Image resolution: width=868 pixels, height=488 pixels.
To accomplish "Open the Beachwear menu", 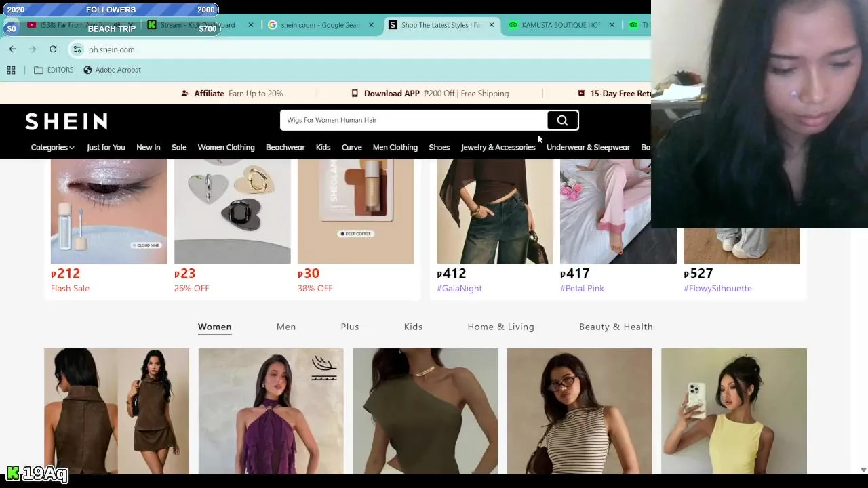I will [285, 147].
